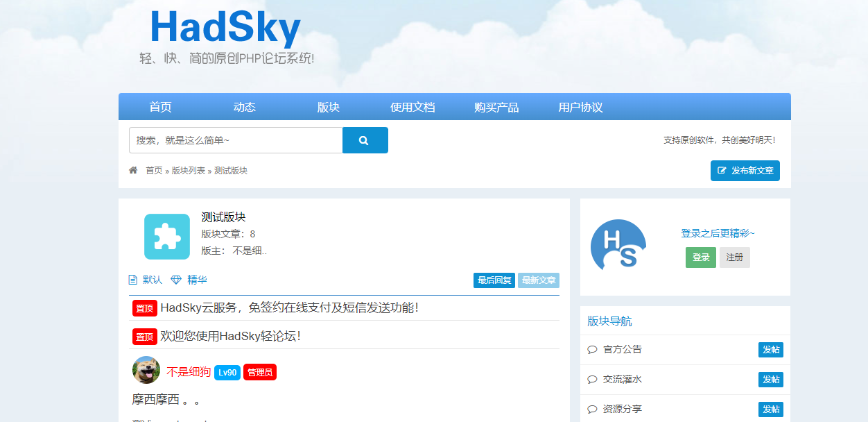Open 用户协议 in the navigation bar
This screenshot has width=868, height=422.
click(581, 107)
